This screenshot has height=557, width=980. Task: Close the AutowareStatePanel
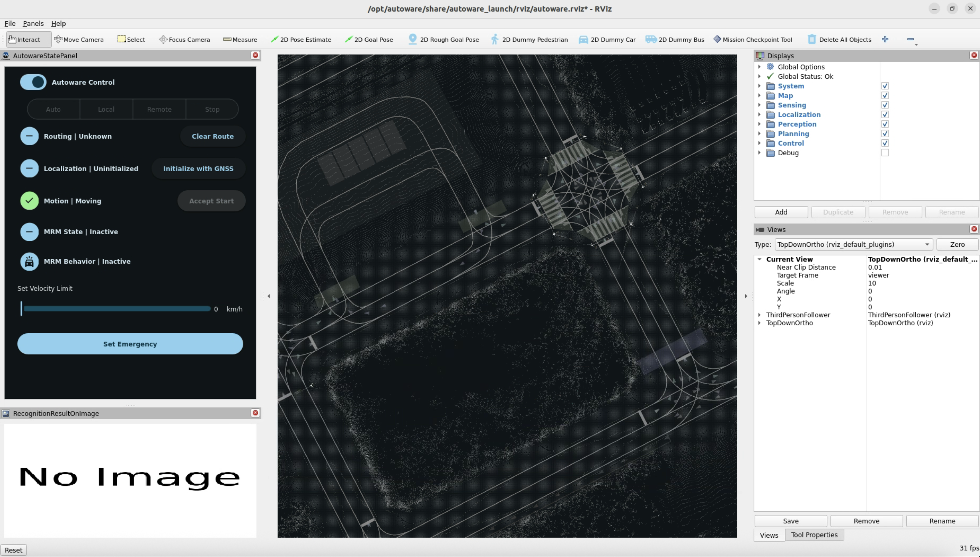pos(255,55)
